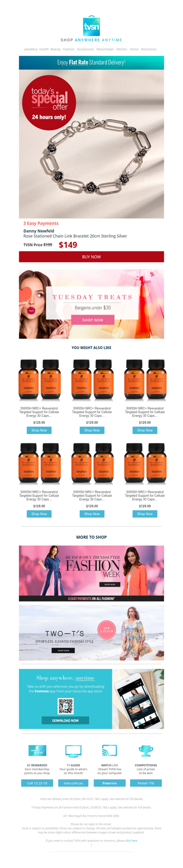The height and width of the screenshot is (868, 183).
Task: Select the Electronics menu link
Action: click(x=149, y=49)
